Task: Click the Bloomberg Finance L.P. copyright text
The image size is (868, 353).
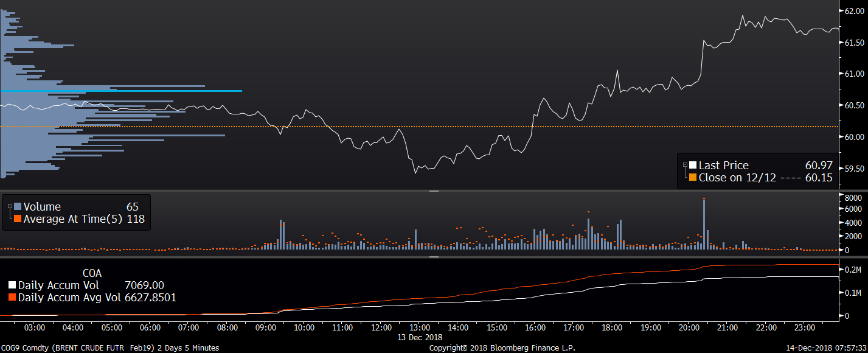Action: coord(502,348)
